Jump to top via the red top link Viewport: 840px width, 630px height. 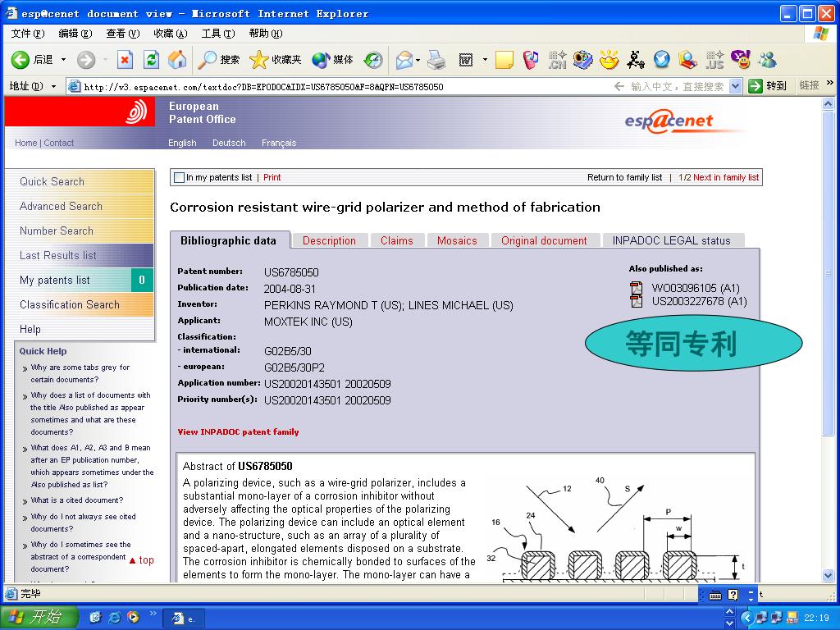coord(142,560)
